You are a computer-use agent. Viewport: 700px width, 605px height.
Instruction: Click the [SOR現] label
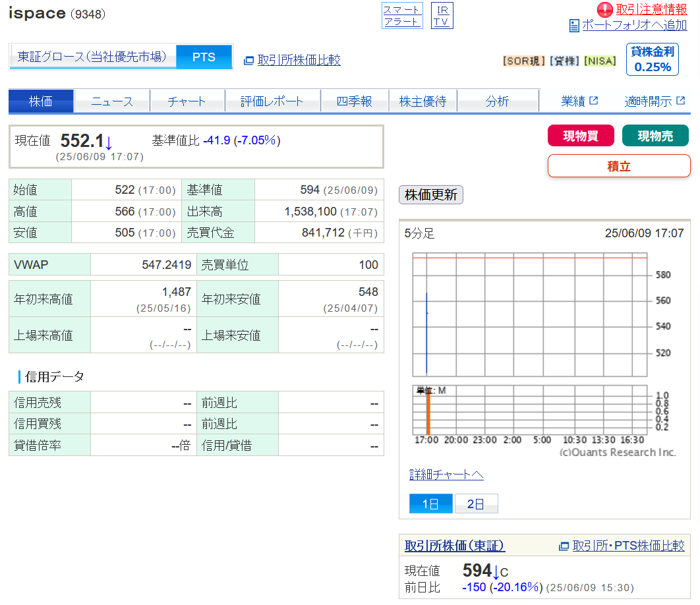(523, 61)
